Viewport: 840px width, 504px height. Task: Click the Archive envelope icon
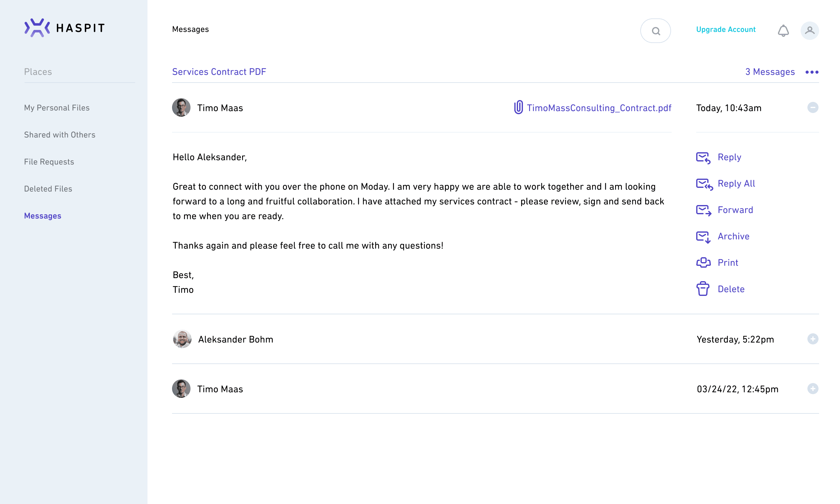(x=703, y=237)
